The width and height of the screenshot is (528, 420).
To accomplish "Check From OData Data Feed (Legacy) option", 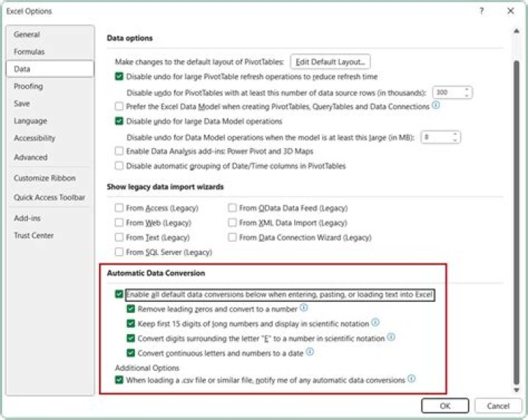I will click(x=232, y=207).
